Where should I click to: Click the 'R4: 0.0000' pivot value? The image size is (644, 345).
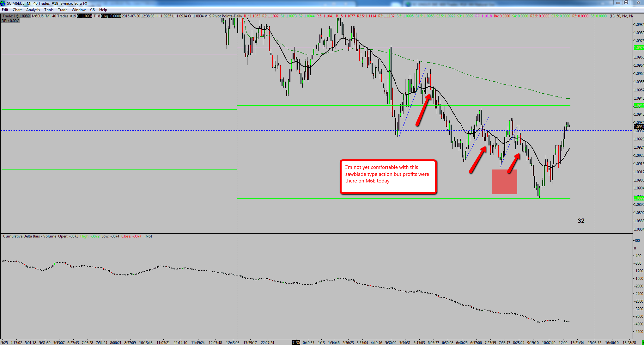pyautogui.click(x=502, y=16)
